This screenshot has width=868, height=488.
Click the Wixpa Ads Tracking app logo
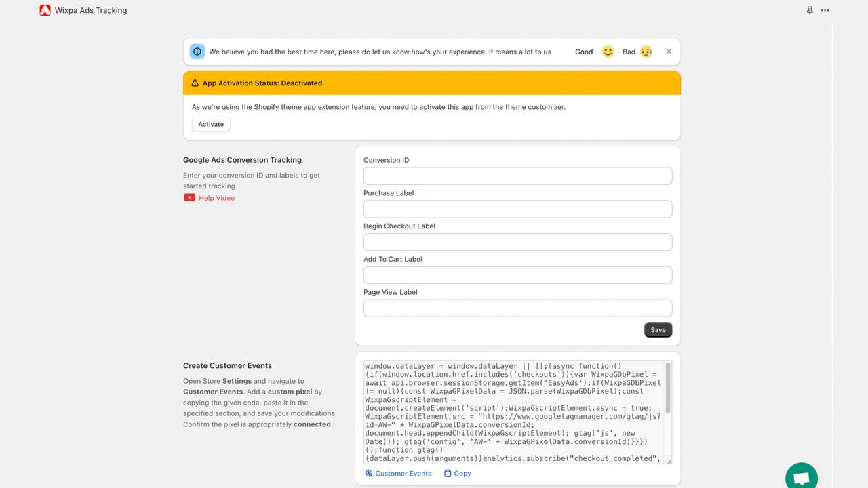point(45,10)
